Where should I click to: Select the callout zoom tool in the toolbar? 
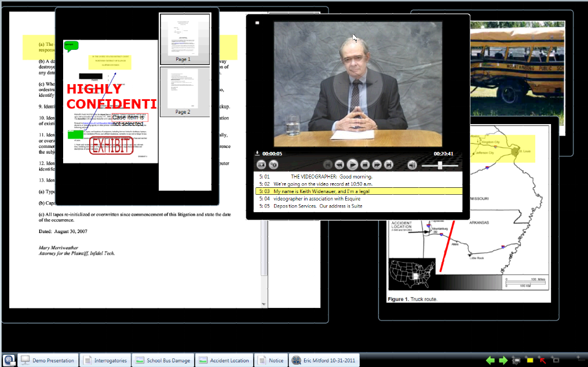click(516, 360)
